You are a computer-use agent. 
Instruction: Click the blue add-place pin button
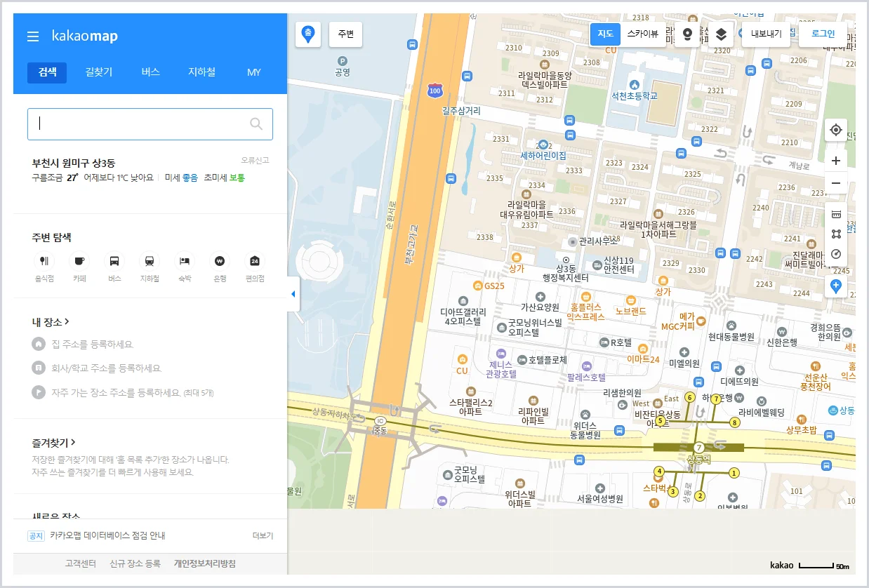tap(835, 286)
